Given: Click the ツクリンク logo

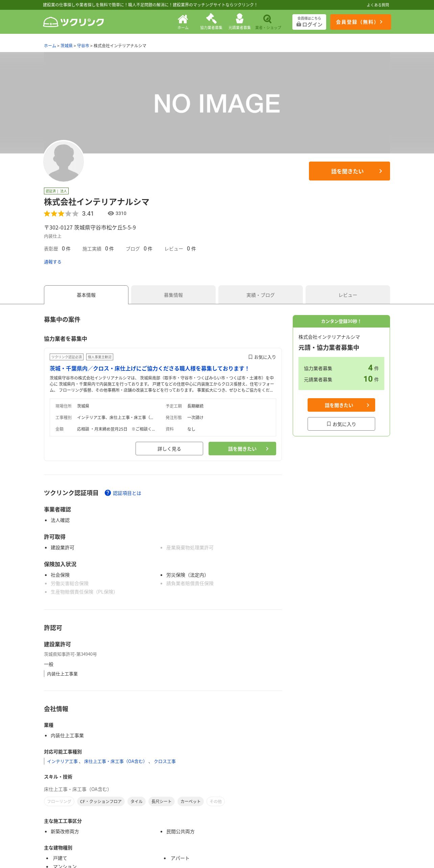Looking at the screenshot, I should coord(74,22).
